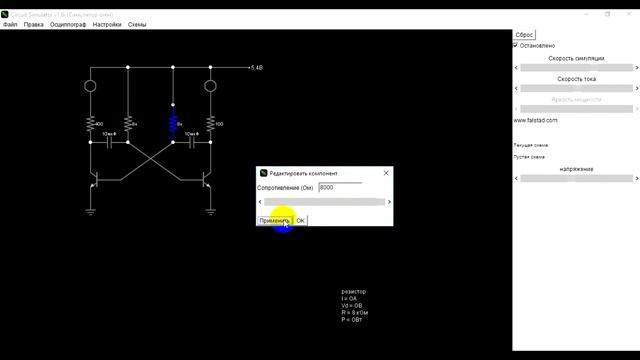
Task: Select the white 8k resistor
Action: [128, 124]
